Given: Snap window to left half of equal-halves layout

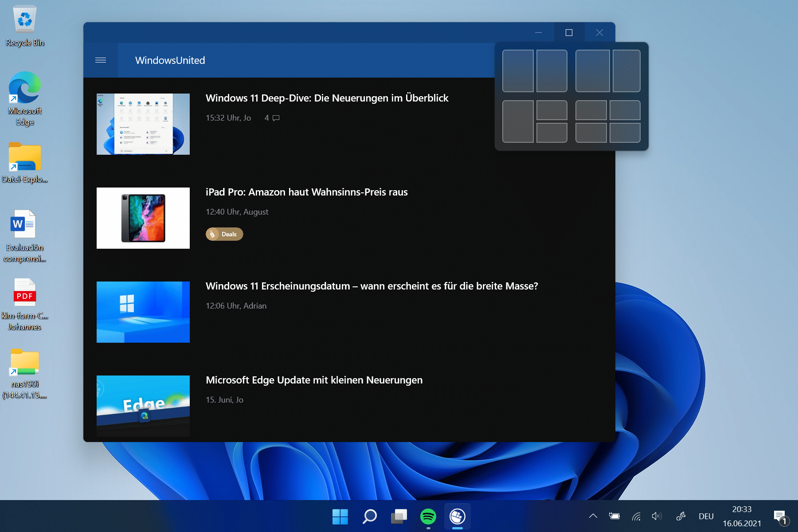Looking at the screenshot, I should coord(518,71).
